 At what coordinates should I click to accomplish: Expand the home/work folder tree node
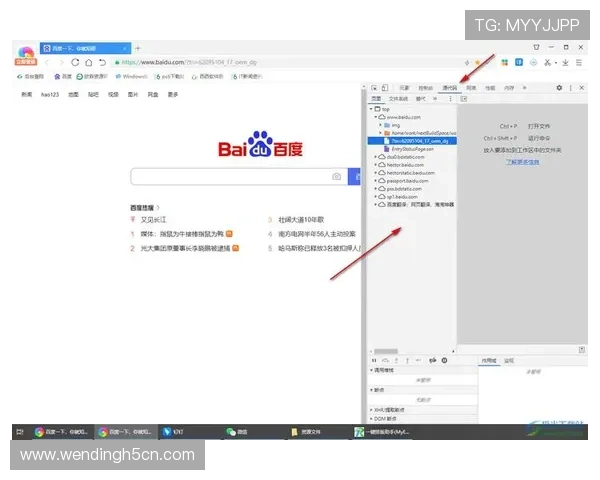[x=380, y=133]
